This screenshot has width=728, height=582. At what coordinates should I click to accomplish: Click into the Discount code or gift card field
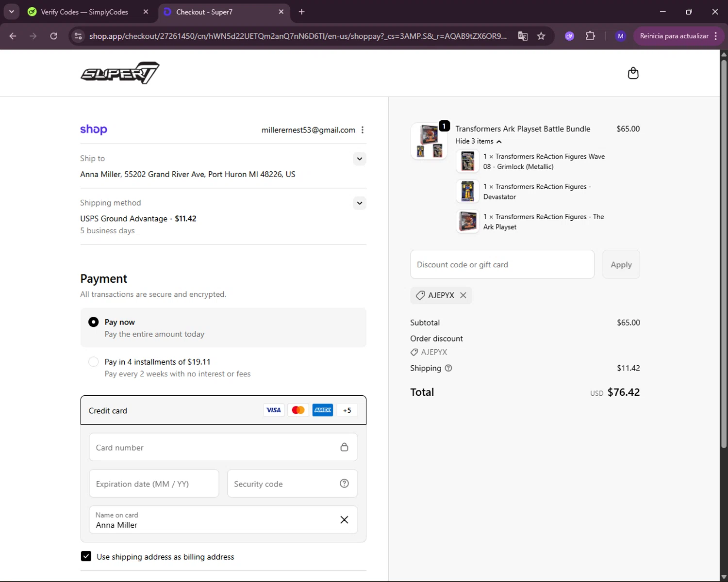tap(502, 264)
